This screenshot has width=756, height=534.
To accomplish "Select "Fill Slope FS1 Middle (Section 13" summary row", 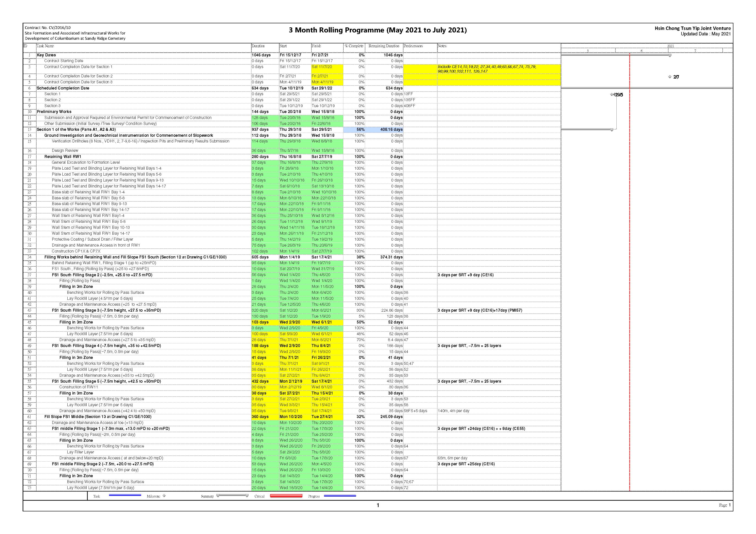I will point(98,417).
